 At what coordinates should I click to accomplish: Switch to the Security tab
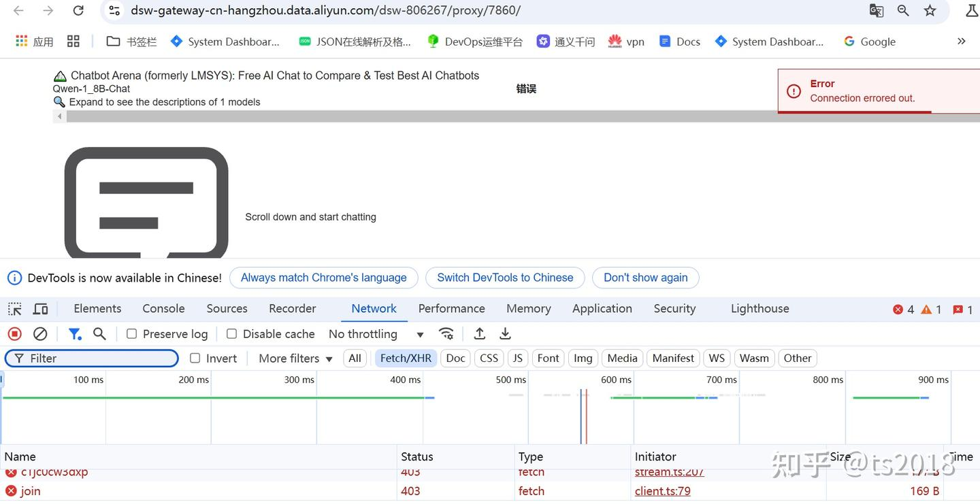(x=675, y=309)
